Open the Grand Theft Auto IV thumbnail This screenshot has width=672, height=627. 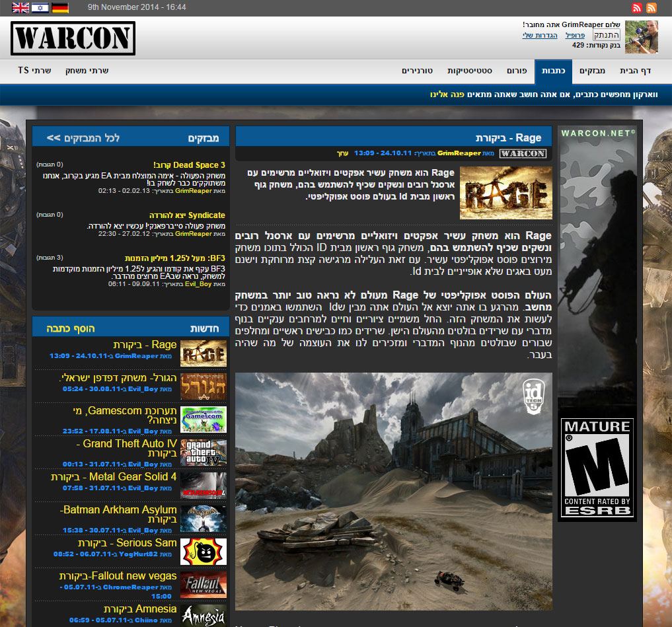(x=203, y=452)
